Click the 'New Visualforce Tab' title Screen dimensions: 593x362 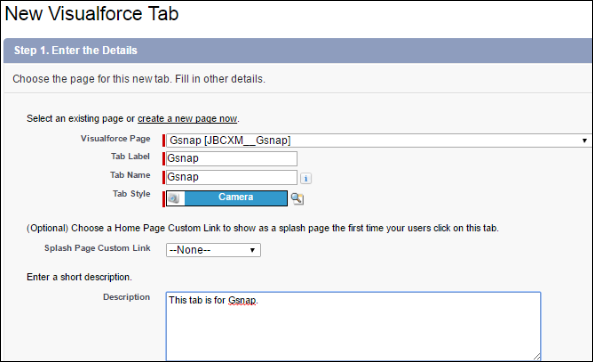(x=92, y=14)
